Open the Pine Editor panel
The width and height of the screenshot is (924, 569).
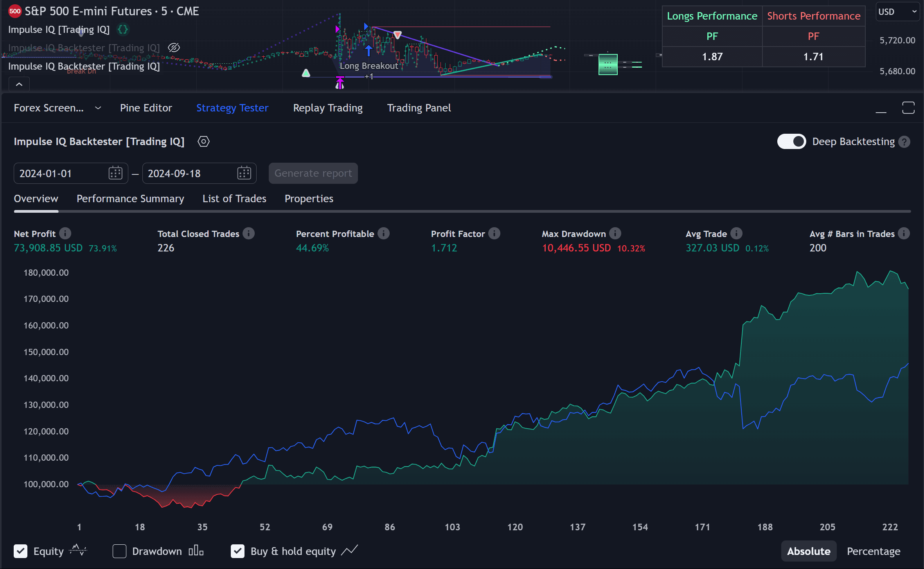[x=146, y=108]
